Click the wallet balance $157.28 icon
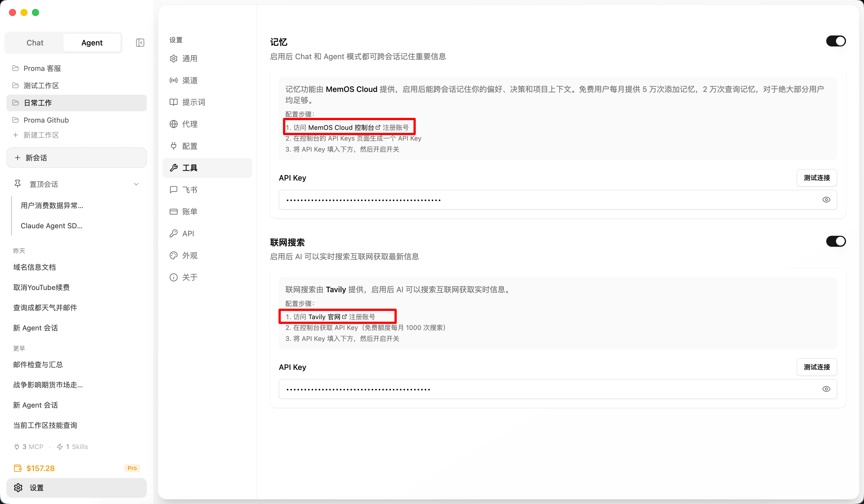864x504 pixels. (x=18, y=468)
